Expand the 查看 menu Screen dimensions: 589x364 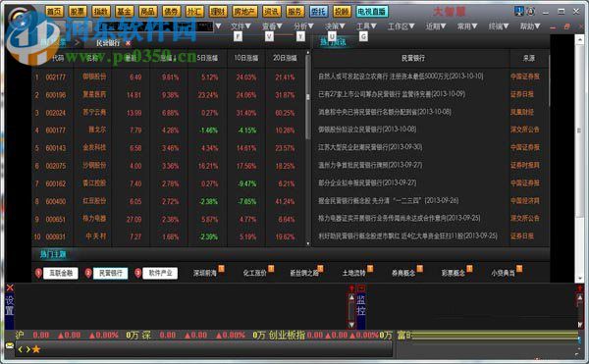tap(272, 26)
